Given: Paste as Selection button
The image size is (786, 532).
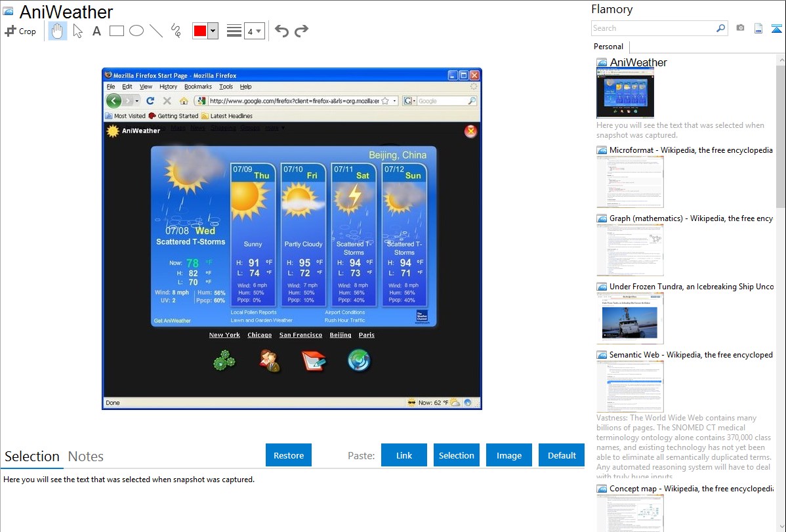Looking at the screenshot, I should tap(456, 455).
